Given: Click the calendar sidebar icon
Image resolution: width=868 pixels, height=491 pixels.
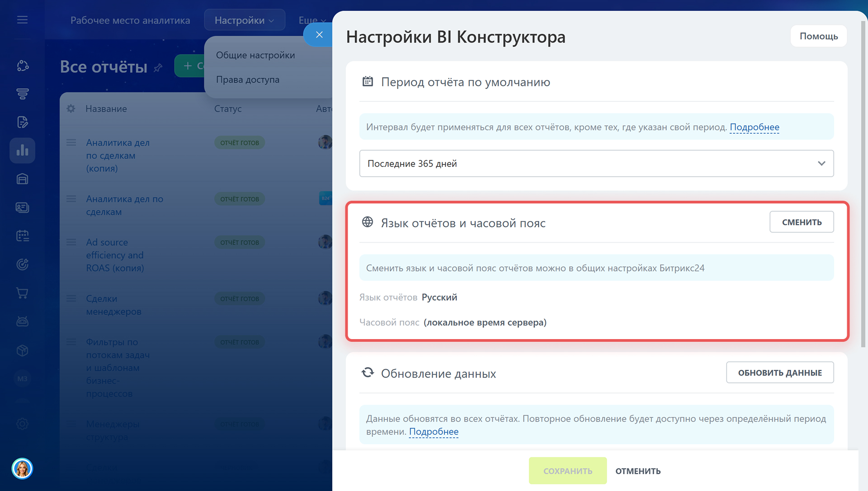Looking at the screenshot, I should pyautogui.click(x=22, y=236).
